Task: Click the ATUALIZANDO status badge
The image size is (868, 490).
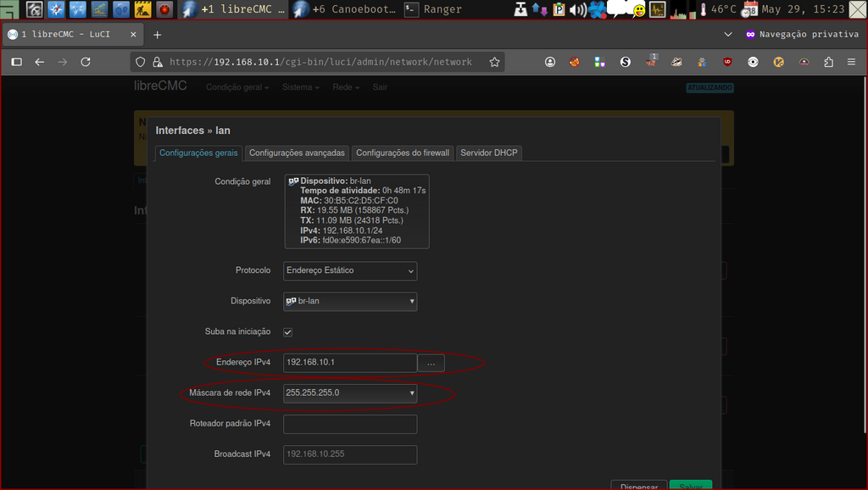Action: coord(709,87)
